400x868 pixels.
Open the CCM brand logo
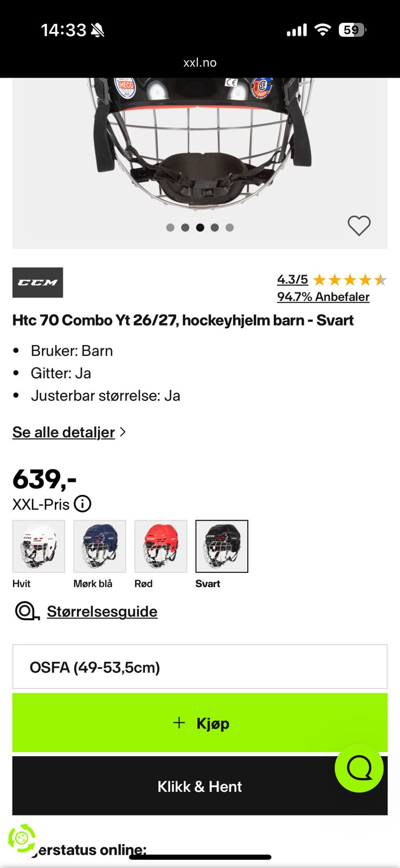[x=38, y=282]
